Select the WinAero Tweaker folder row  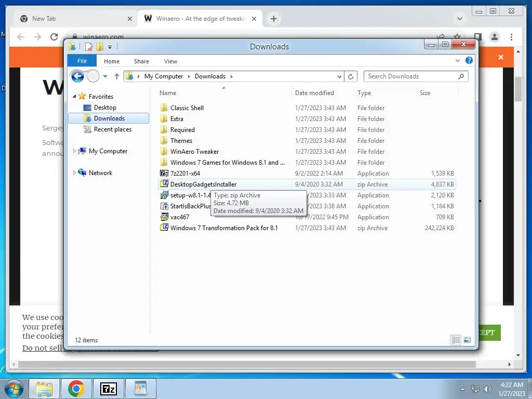click(307, 151)
